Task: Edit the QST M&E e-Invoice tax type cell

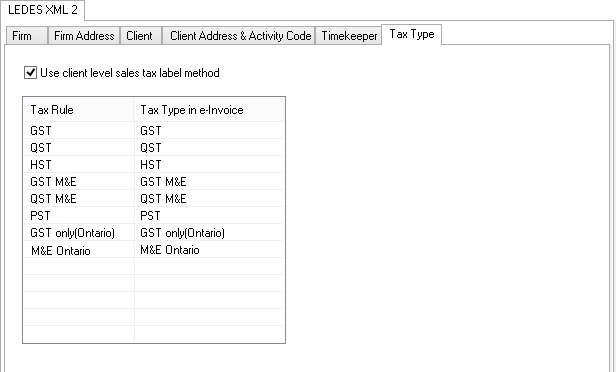Action: click(209, 198)
